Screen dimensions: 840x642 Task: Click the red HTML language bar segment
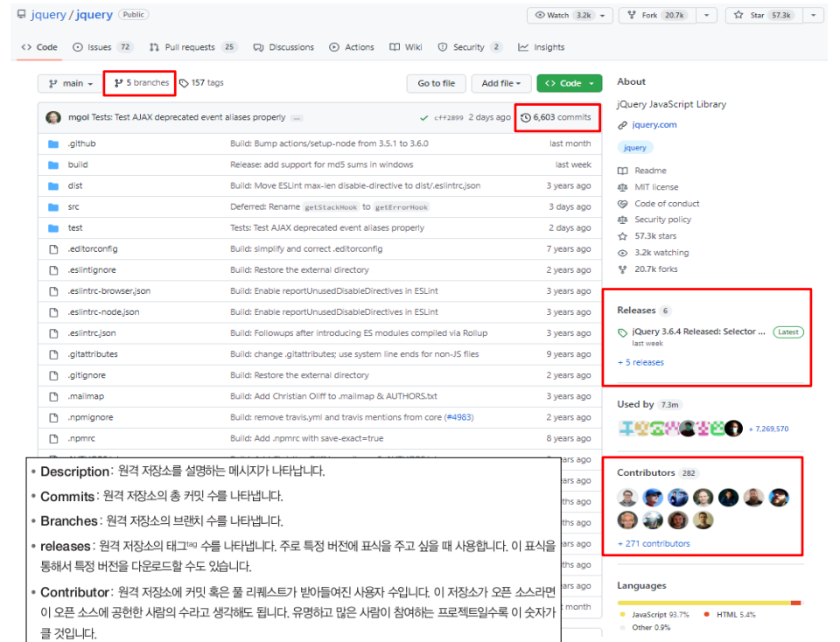tap(795, 603)
